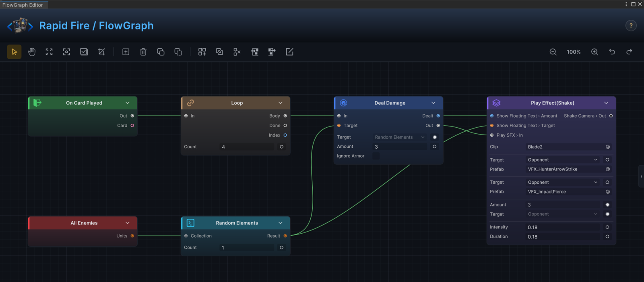Click the On Card Played Card port
The width and height of the screenshot is (644, 282).
pyautogui.click(x=132, y=126)
